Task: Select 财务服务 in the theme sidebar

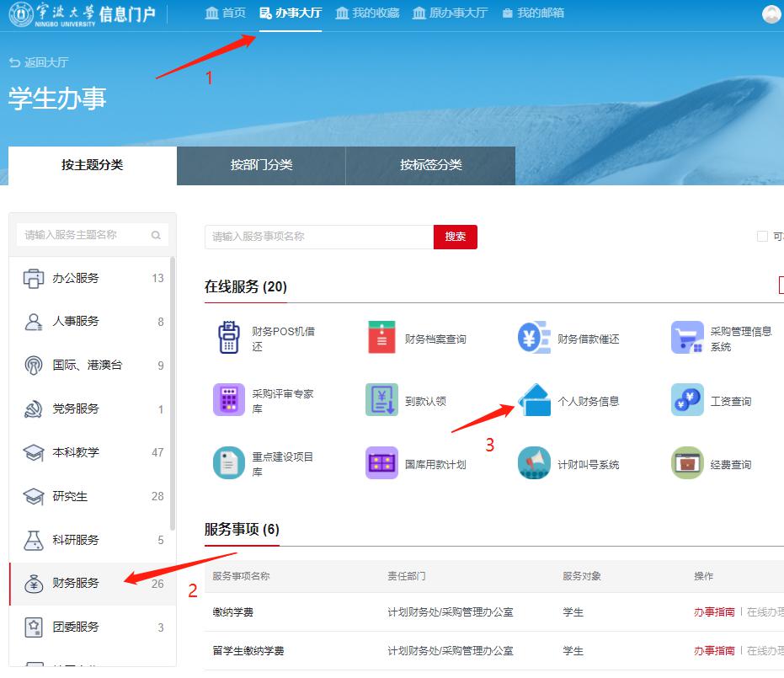Action: pyautogui.click(x=76, y=583)
